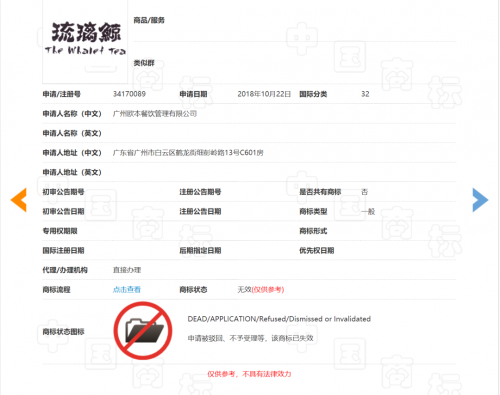Click the international class value 32
Image resolution: width=500 pixels, height=395 pixels.
tap(365, 94)
